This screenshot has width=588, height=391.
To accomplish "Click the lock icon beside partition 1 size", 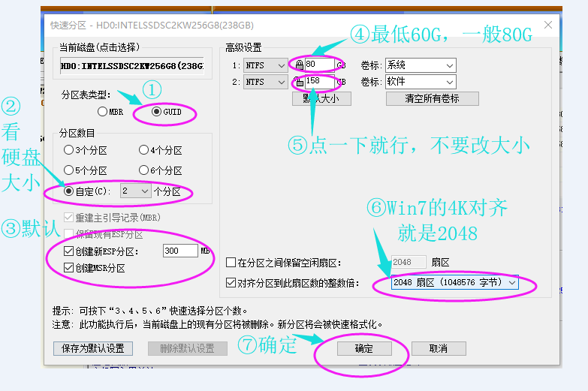I will point(300,65).
